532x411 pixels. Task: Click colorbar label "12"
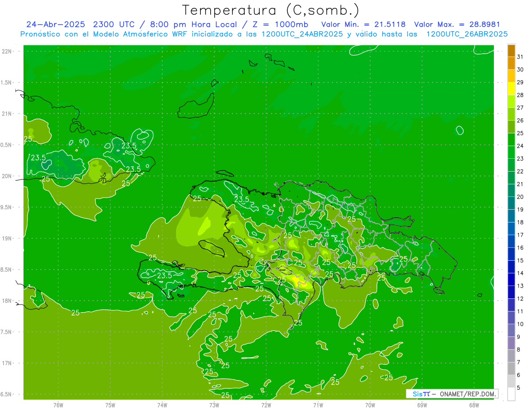click(x=520, y=299)
